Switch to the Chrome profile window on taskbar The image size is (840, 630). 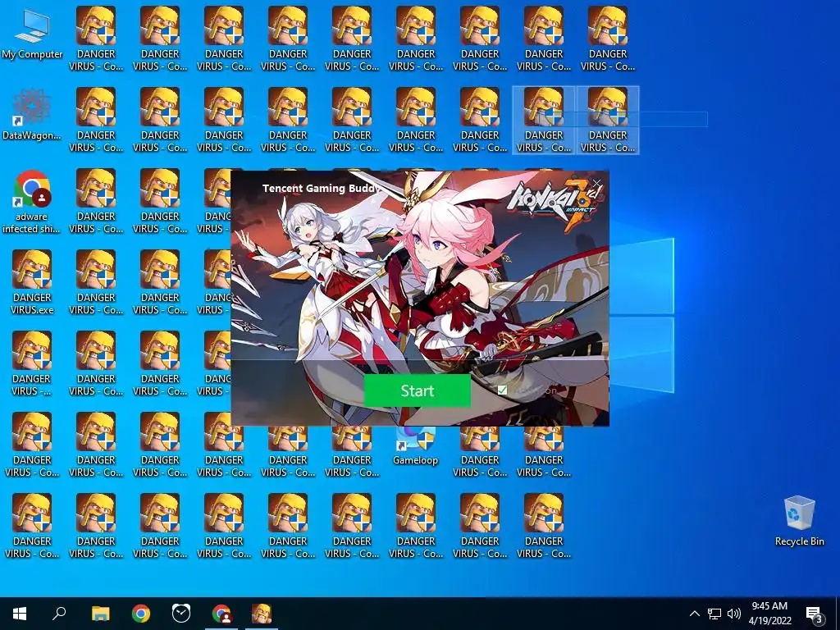pos(221,614)
